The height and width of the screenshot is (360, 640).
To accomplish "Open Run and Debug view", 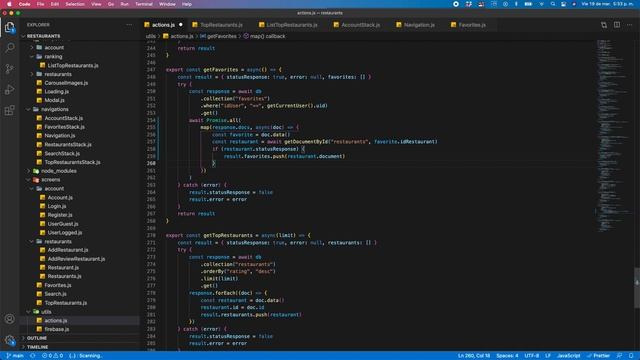I will tap(9, 89).
